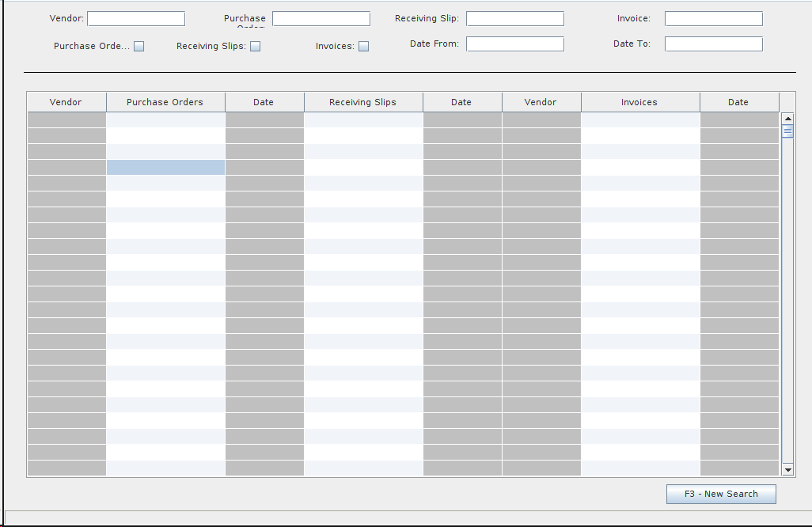812x527 pixels.
Task: Select the Invoice text field
Action: [x=714, y=19]
